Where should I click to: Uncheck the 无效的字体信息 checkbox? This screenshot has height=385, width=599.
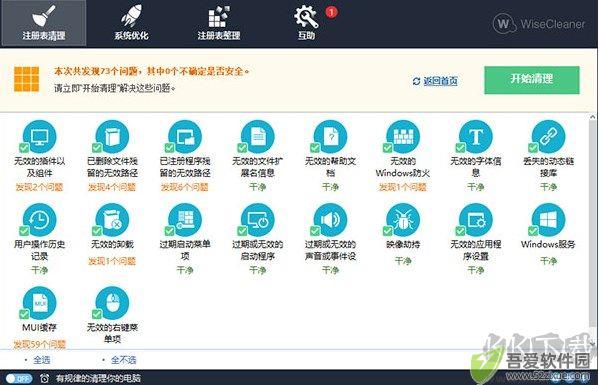460,148
